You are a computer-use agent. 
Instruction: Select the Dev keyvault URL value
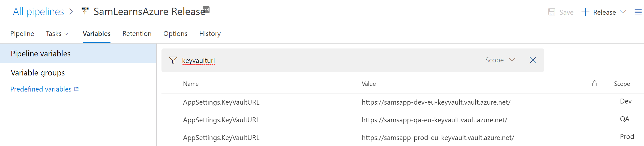436,102
